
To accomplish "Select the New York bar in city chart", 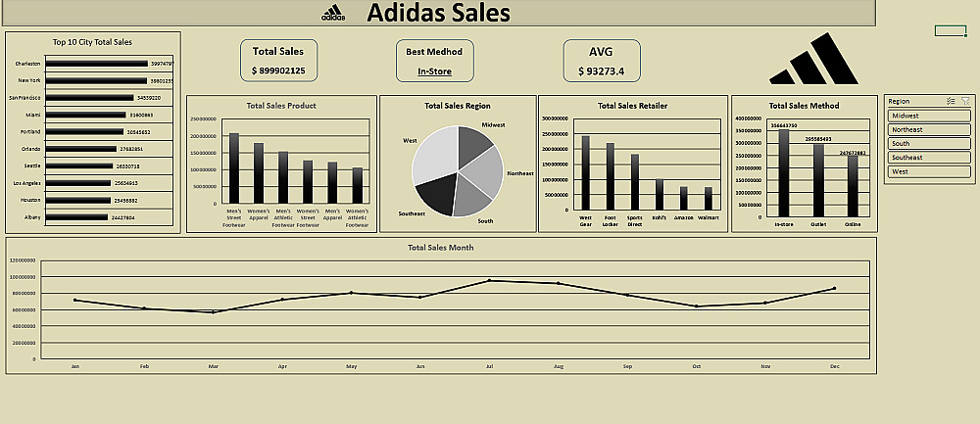I will [x=96, y=80].
